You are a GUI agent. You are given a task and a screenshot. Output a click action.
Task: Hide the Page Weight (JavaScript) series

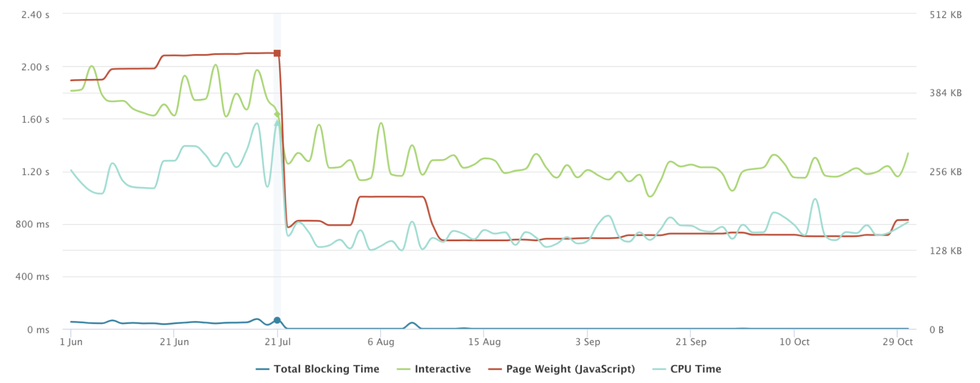562,369
